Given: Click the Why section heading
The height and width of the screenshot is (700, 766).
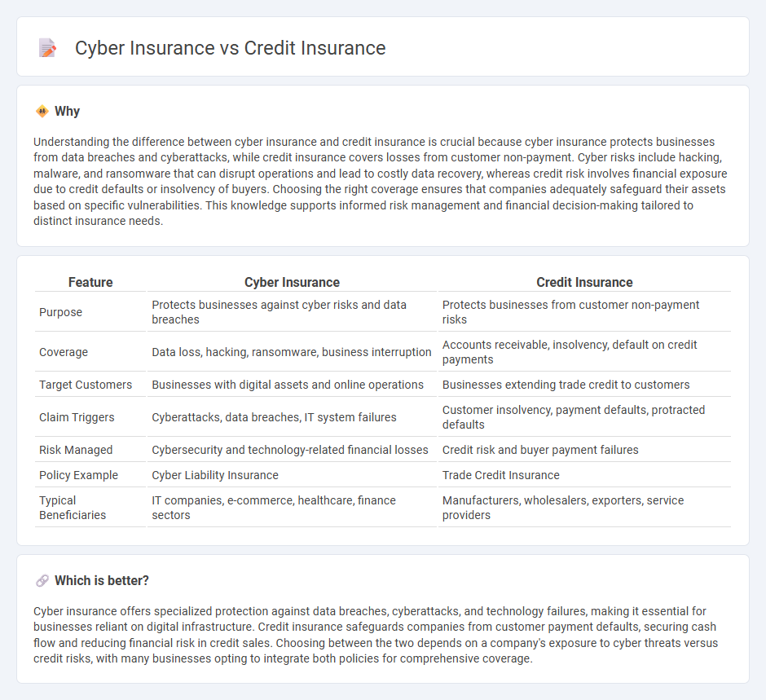Looking at the screenshot, I should (67, 112).
